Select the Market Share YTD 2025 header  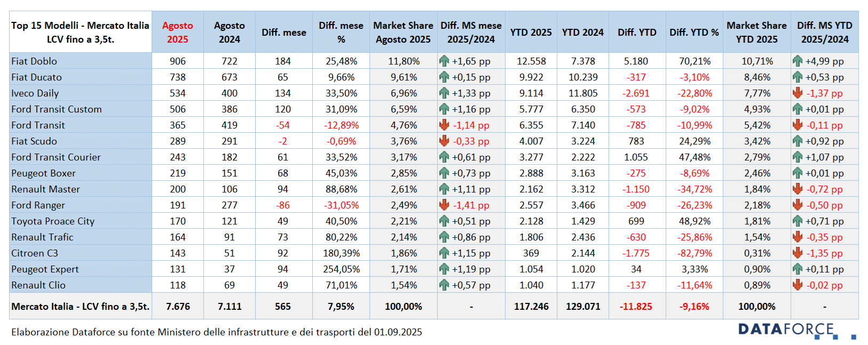[x=756, y=32]
